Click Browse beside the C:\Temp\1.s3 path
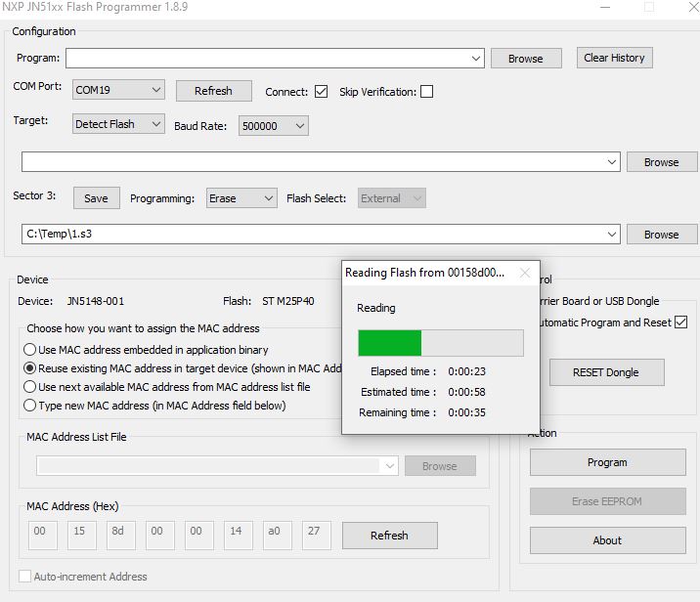The width and height of the screenshot is (700, 602). [x=662, y=235]
